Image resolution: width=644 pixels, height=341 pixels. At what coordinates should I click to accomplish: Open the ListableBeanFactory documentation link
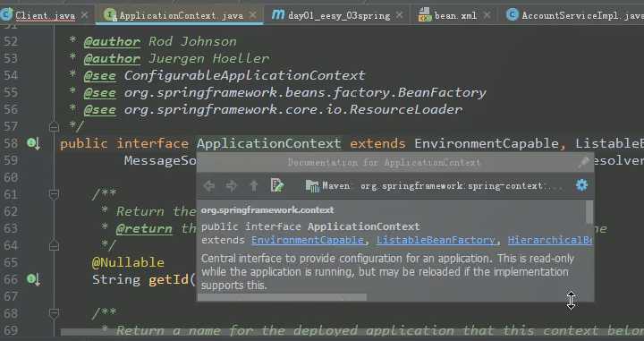(x=436, y=241)
